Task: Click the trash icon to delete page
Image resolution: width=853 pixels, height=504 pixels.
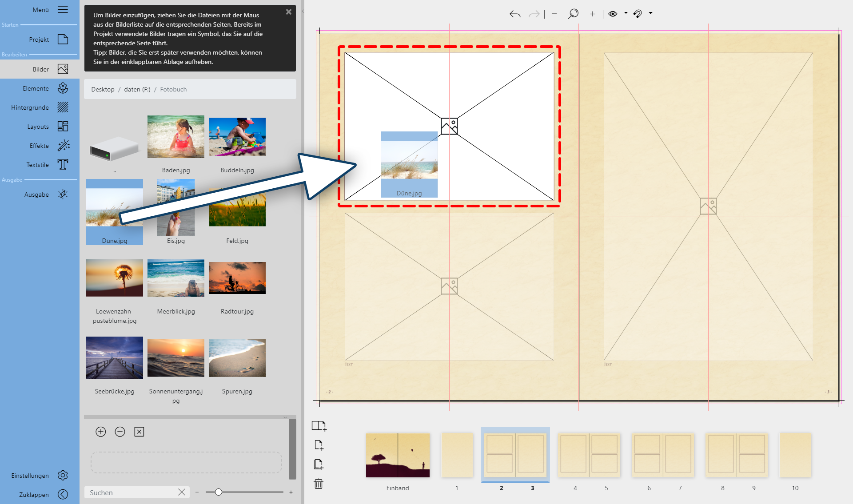Action: (x=319, y=484)
